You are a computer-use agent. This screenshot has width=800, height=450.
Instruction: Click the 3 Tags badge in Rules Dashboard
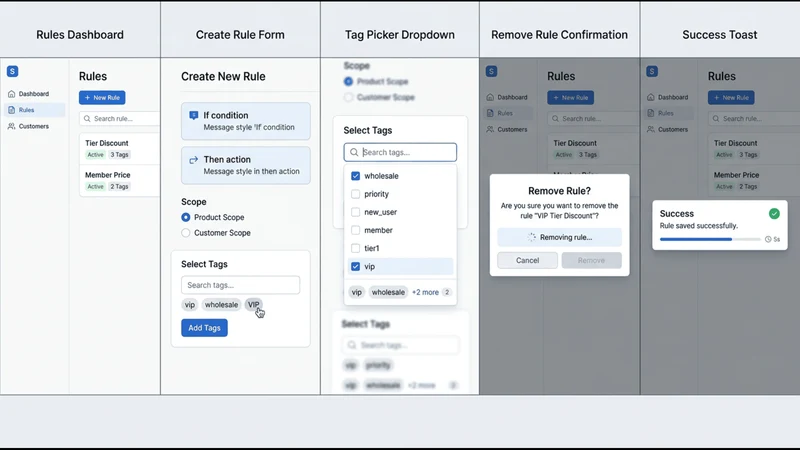[119, 155]
